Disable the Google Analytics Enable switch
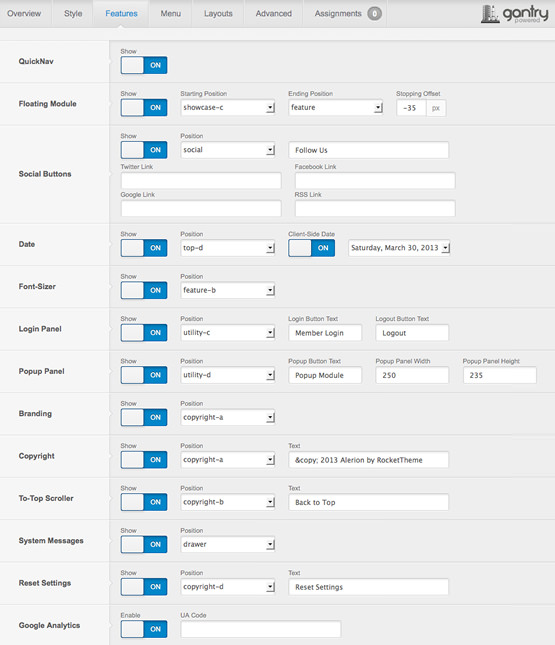This screenshot has height=645, width=555. click(144, 629)
